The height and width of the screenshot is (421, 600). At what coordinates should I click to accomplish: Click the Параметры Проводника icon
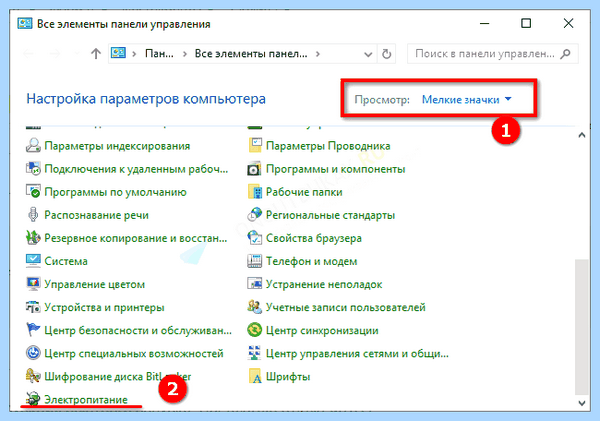point(255,145)
